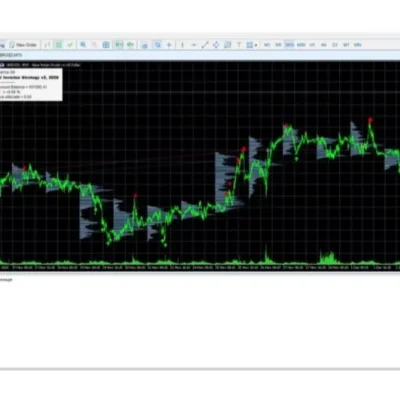Set timeframe to D1

[x=335, y=45]
